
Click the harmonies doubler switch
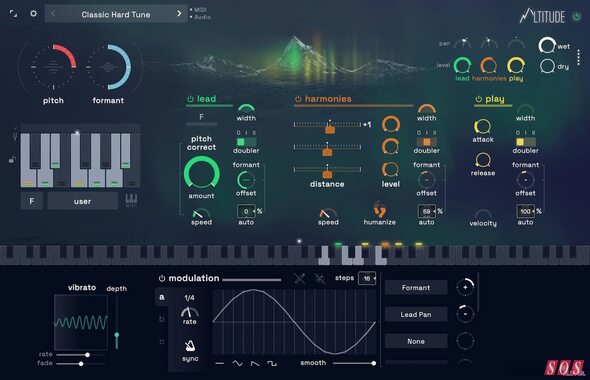(x=427, y=142)
